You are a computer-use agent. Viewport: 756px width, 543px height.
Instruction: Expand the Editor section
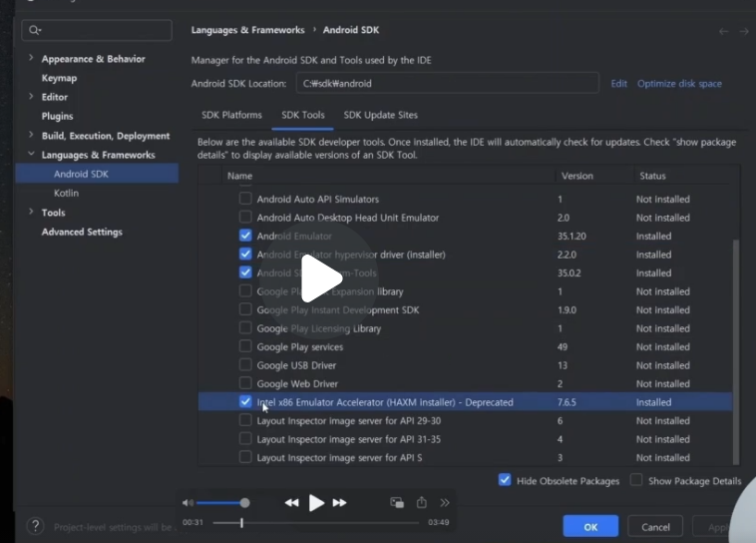pos(31,96)
